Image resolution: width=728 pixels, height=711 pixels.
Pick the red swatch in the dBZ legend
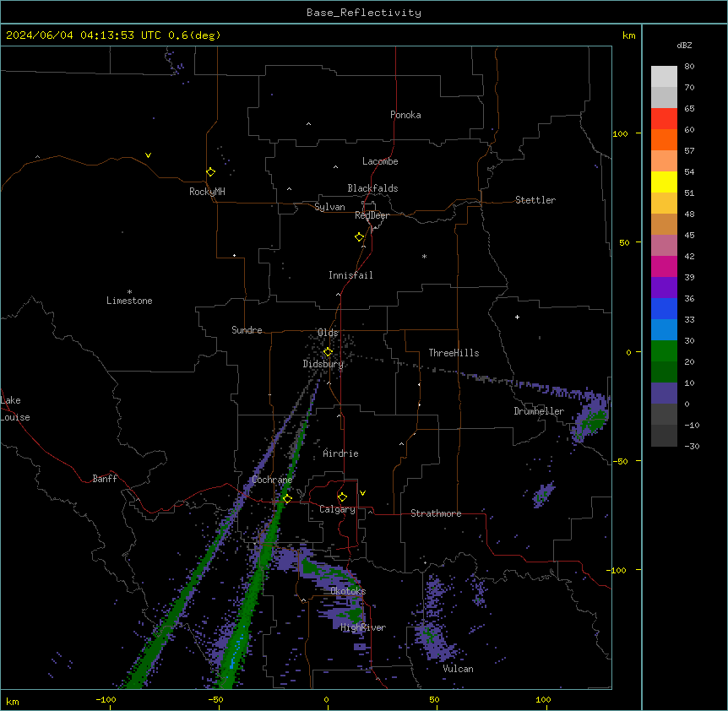point(664,119)
